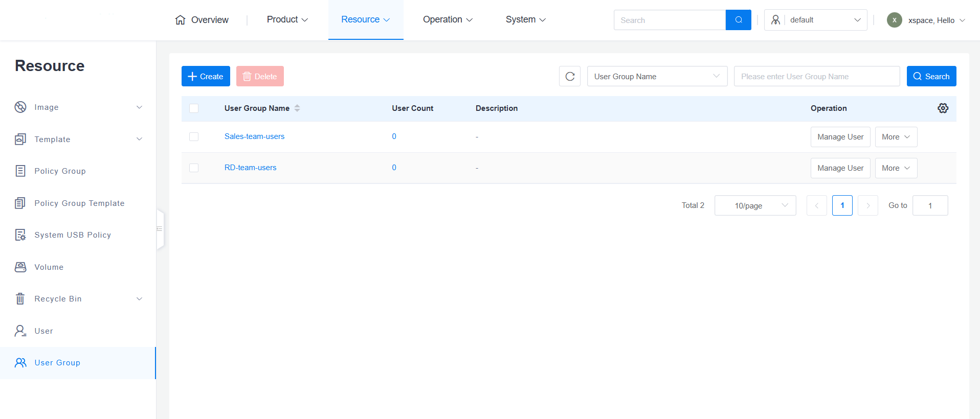Sort by User Group Name arrows

(x=297, y=108)
